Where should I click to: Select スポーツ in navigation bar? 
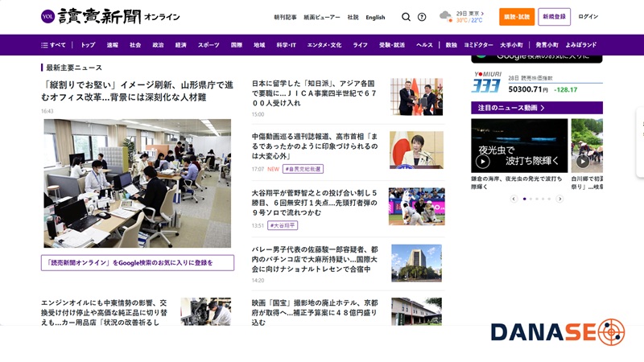pyautogui.click(x=208, y=45)
